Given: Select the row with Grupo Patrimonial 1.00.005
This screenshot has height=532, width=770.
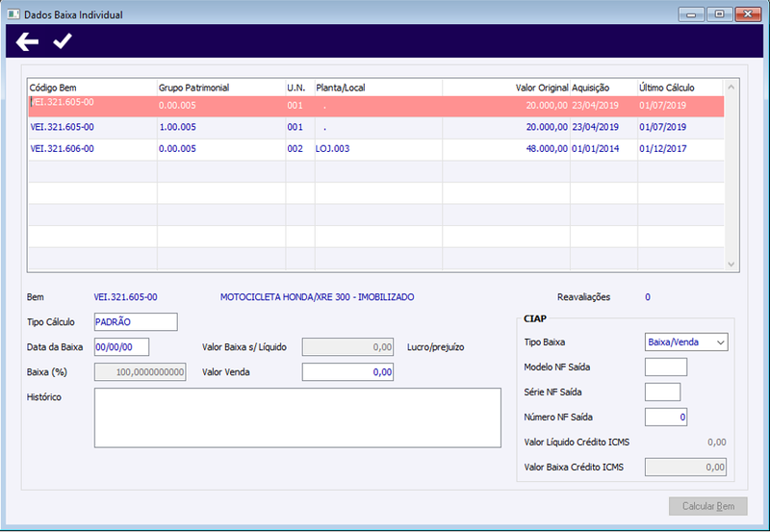Looking at the screenshot, I should point(376,127).
